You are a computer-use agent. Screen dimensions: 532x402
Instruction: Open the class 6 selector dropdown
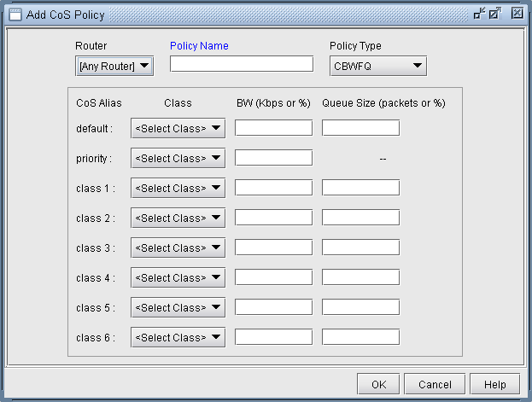tap(178, 337)
